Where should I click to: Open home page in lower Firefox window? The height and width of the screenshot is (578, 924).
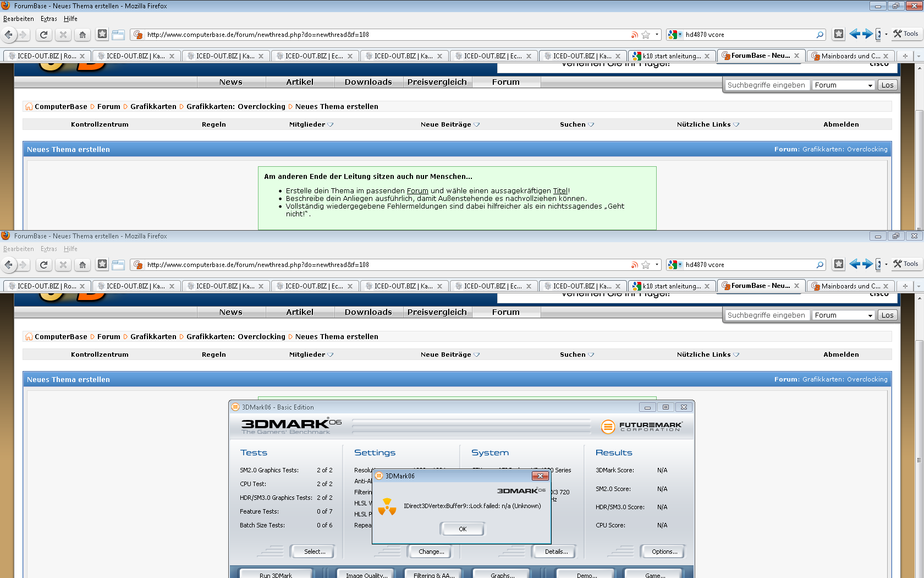(x=82, y=265)
